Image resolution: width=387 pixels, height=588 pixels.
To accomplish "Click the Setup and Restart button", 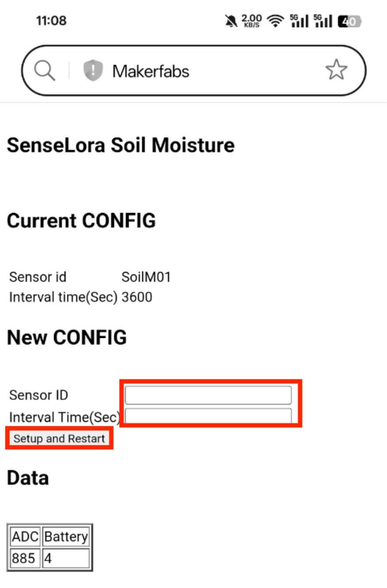I will [x=59, y=438].
